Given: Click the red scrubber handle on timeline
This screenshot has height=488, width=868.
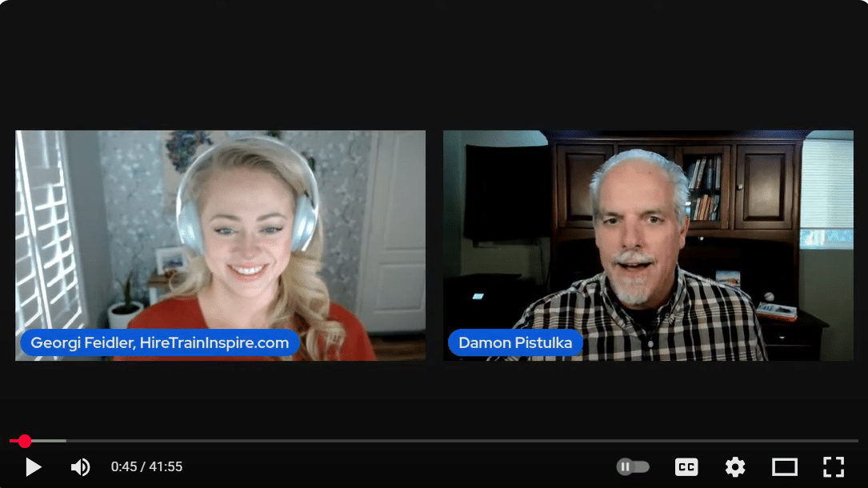Looking at the screenshot, I should tap(25, 441).
